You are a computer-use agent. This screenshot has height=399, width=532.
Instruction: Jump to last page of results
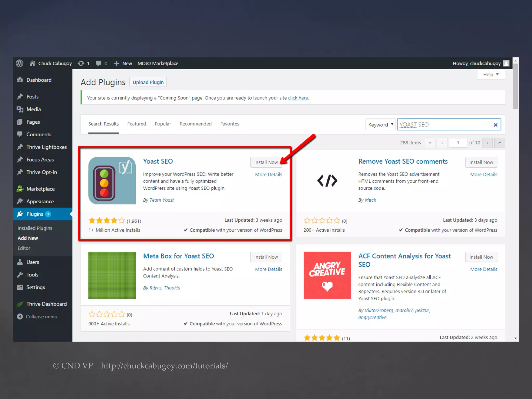[500, 143]
